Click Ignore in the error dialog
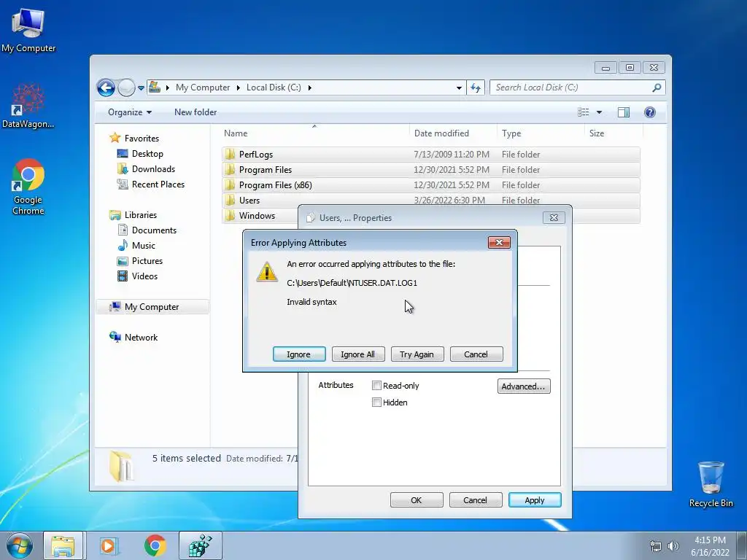The image size is (747, 560). (x=298, y=354)
